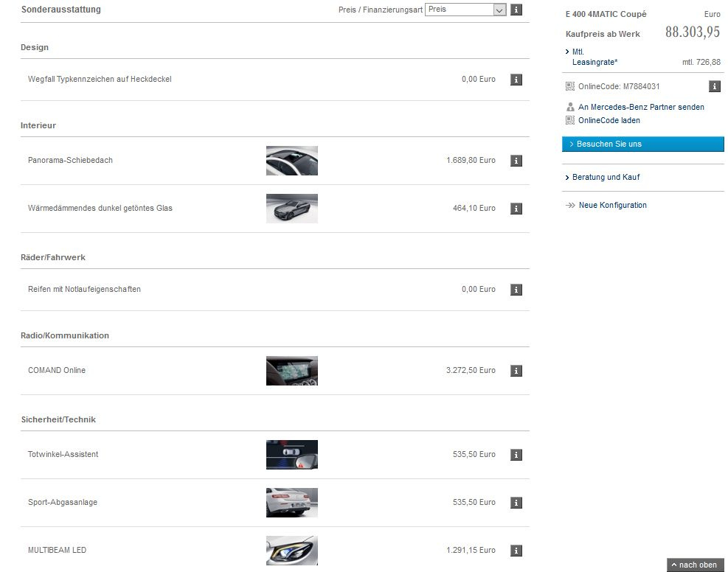This screenshot has width=728, height=572.
Task: Open info for Wegfall Typkennzeichen auf Heckdeckel
Action: pyautogui.click(x=516, y=80)
